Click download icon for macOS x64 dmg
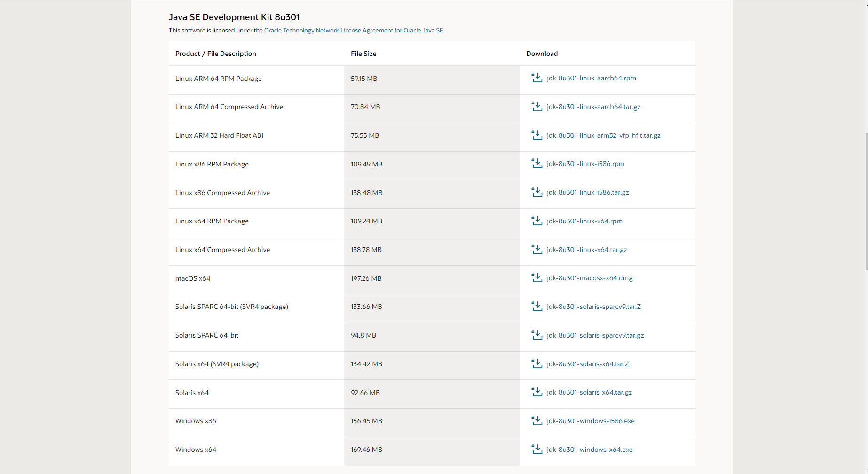The width and height of the screenshot is (868, 474). tap(537, 278)
